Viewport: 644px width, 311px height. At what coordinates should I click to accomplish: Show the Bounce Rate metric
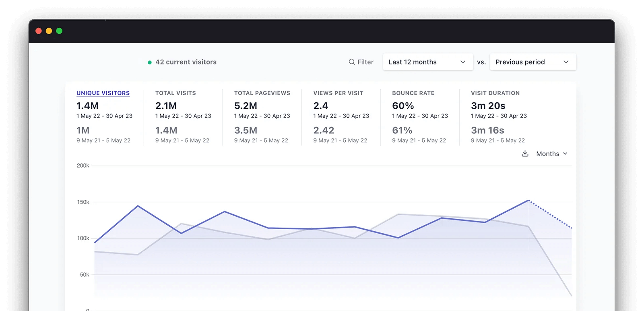click(x=413, y=93)
